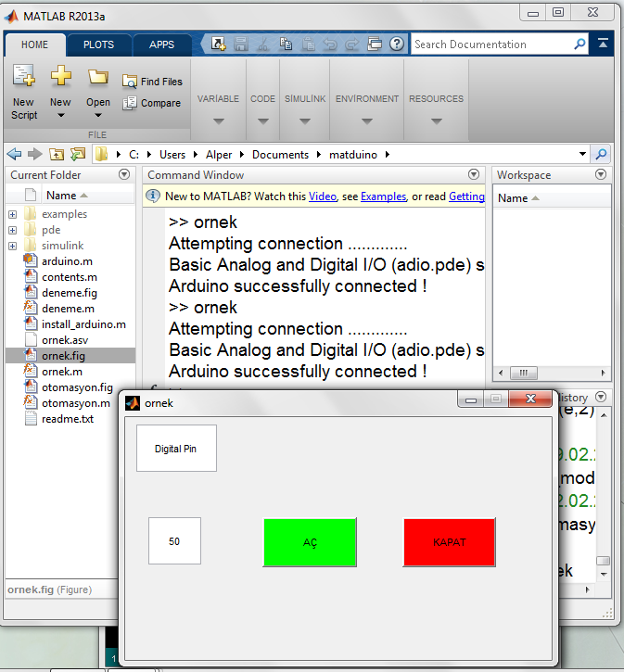Go forward using the gray arrow

(34, 154)
